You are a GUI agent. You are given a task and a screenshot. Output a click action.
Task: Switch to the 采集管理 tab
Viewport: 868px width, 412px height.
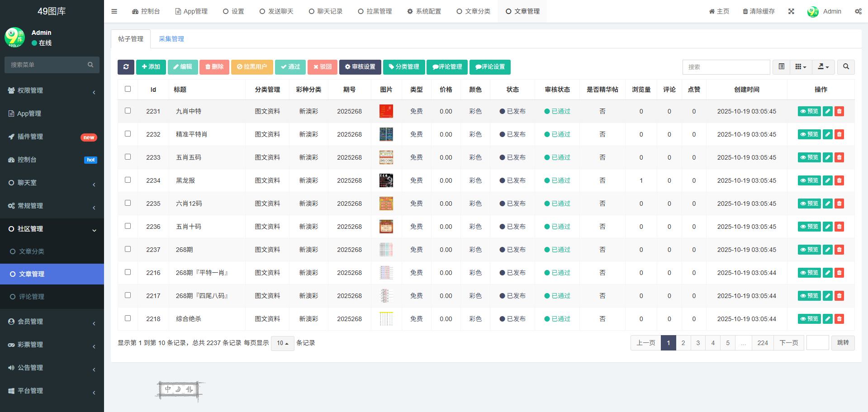(171, 39)
